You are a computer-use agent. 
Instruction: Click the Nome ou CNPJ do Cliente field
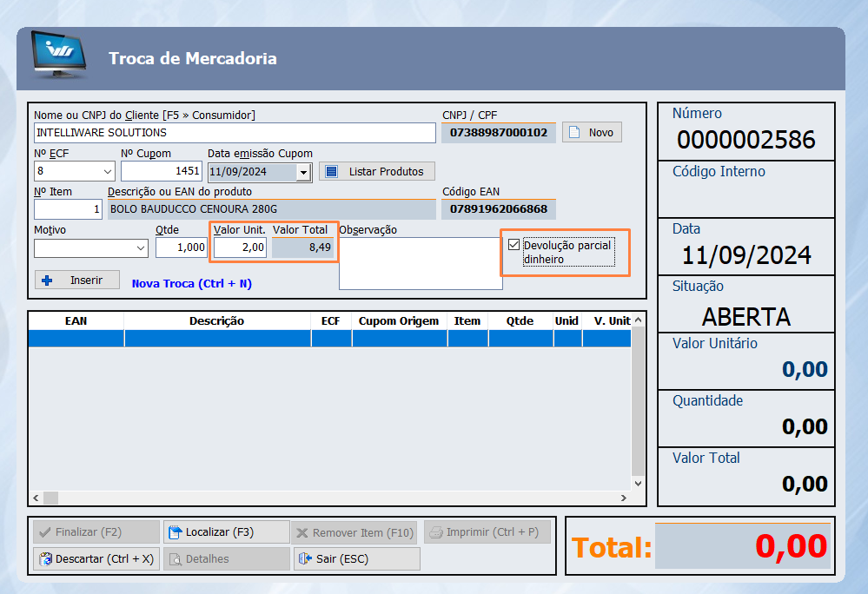tap(234, 133)
